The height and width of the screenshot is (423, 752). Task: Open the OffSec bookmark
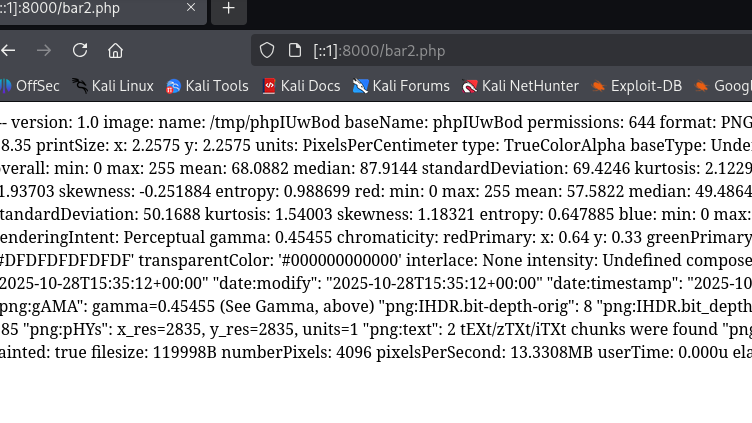(30, 86)
